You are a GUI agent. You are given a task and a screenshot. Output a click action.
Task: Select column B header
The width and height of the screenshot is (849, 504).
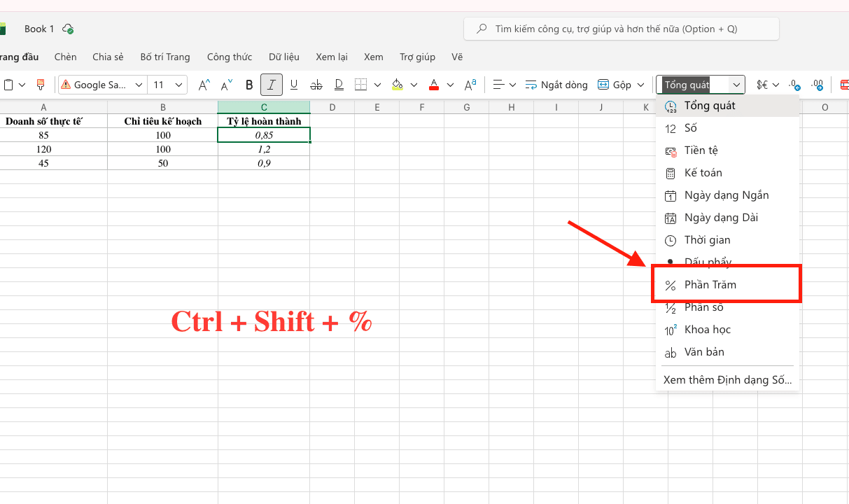[x=163, y=107]
